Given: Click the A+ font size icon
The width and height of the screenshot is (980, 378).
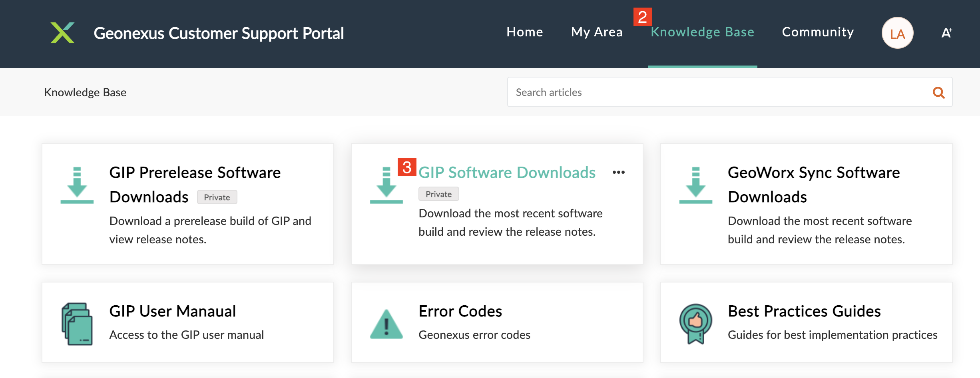Looking at the screenshot, I should (x=946, y=33).
